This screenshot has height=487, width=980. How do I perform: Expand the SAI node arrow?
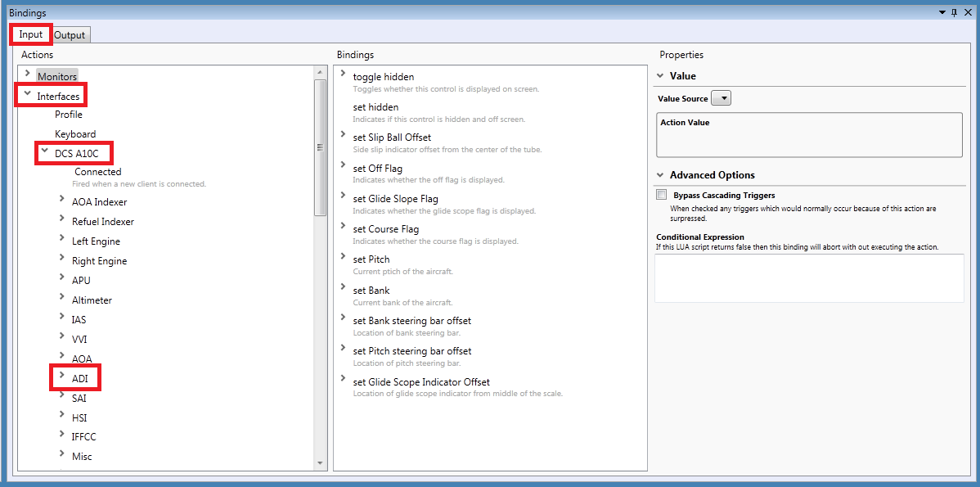tap(62, 395)
